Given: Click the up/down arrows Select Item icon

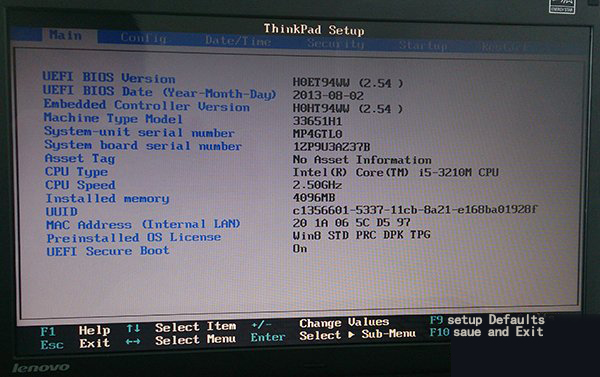Looking at the screenshot, I should pyautogui.click(x=133, y=328).
